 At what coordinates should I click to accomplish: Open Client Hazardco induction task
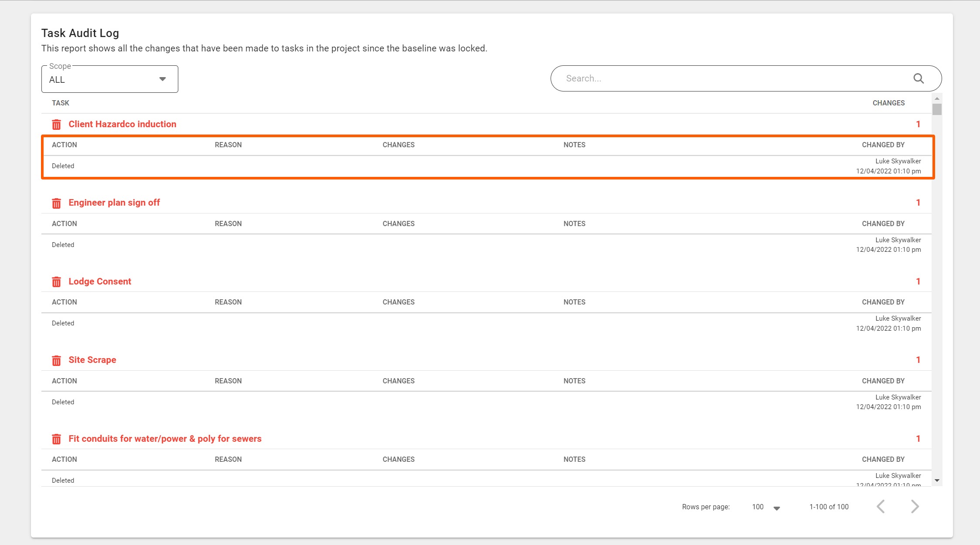(122, 124)
